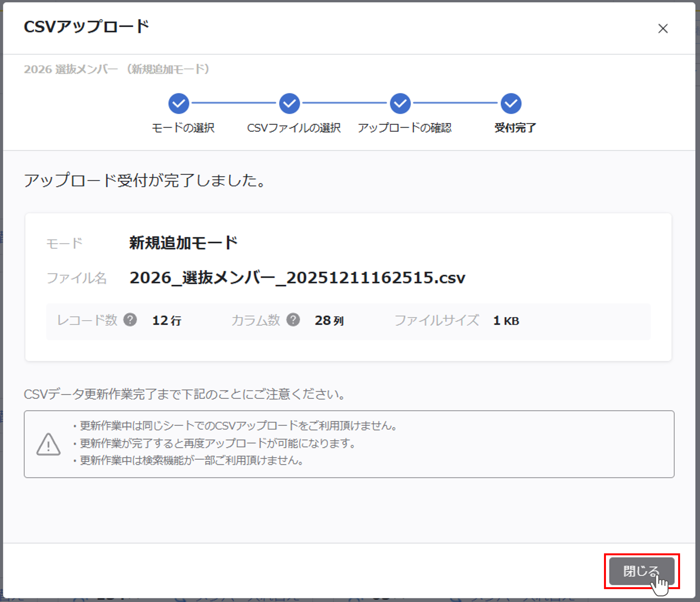The width and height of the screenshot is (700, 602).
Task: Click the 28 列 column count value
Action: point(329,320)
